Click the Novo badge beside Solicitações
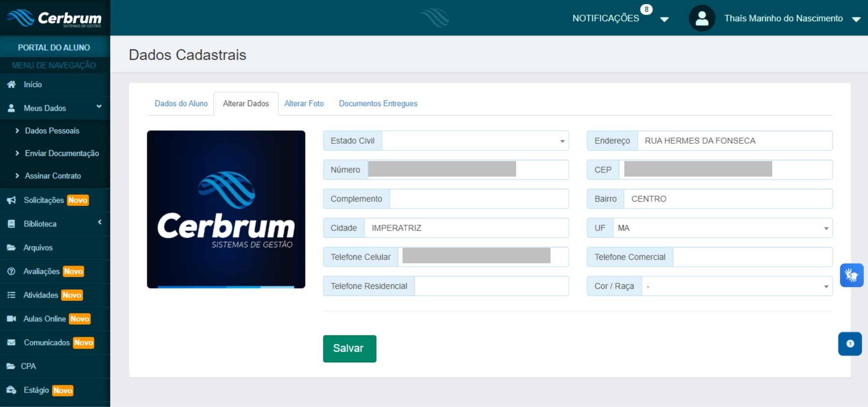The height and width of the screenshot is (407, 868). pos(78,200)
